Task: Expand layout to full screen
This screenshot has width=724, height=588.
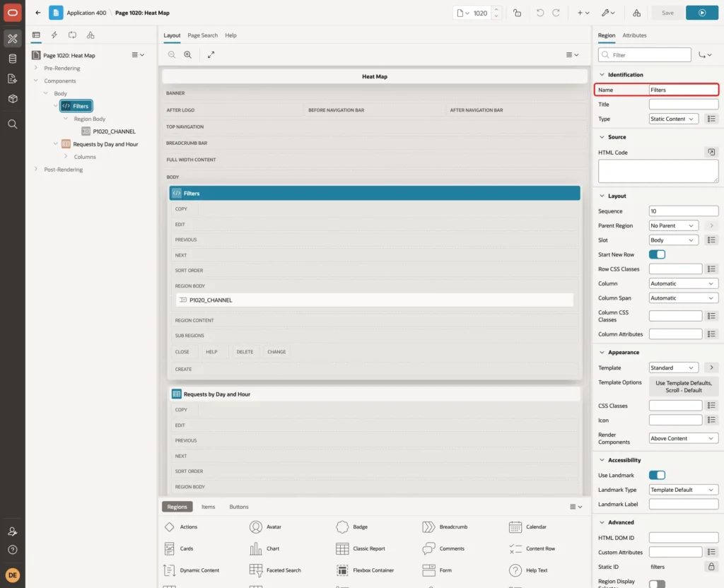Action: [x=211, y=54]
